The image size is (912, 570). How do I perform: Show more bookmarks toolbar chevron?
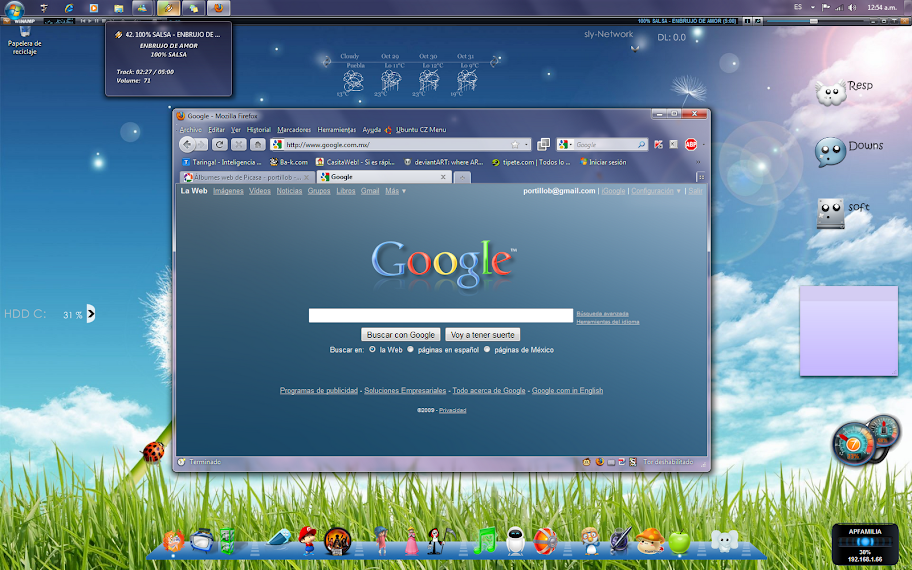point(698,162)
